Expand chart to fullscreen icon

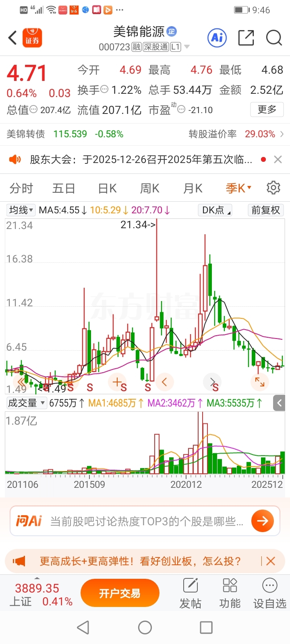pos(260,382)
